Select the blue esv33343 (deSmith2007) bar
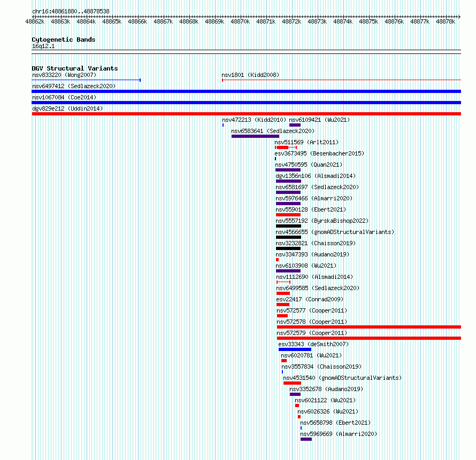Screen dimensions: 476x460 pos(295,349)
